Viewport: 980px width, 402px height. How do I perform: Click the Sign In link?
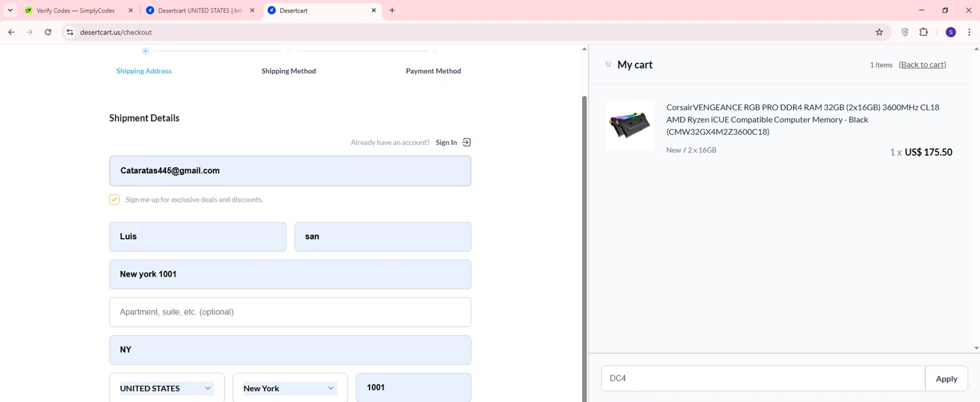point(446,142)
